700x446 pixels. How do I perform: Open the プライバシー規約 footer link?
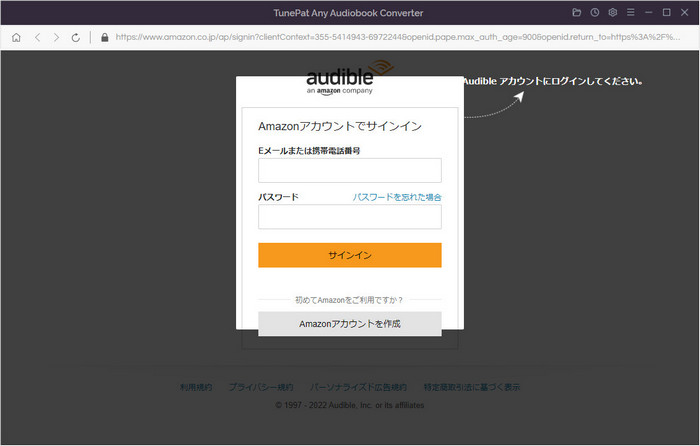click(x=261, y=387)
